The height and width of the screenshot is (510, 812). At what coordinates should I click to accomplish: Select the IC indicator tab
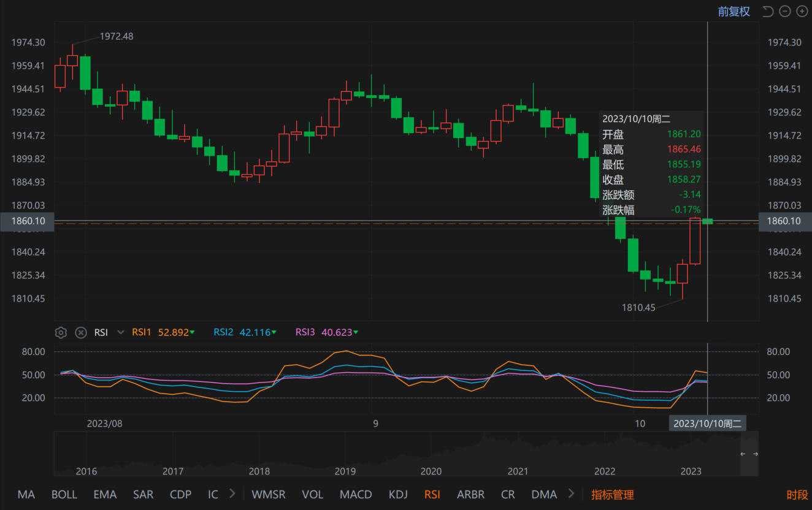click(213, 495)
